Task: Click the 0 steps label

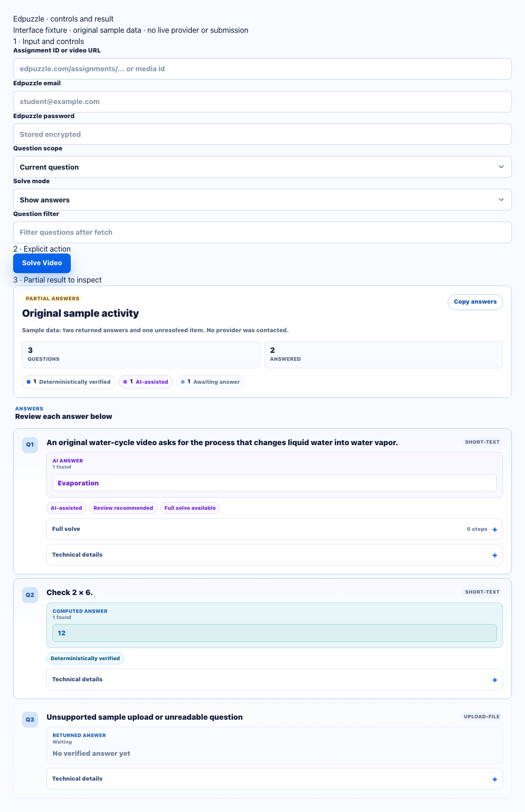Action: [477, 529]
